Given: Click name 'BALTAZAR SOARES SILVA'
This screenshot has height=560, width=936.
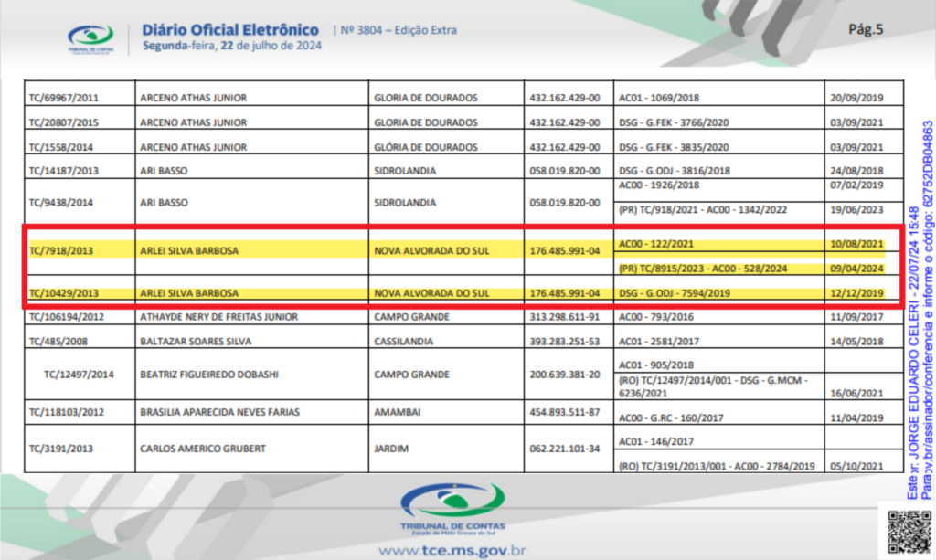Looking at the screenshot, I should [x=196, y=342].
